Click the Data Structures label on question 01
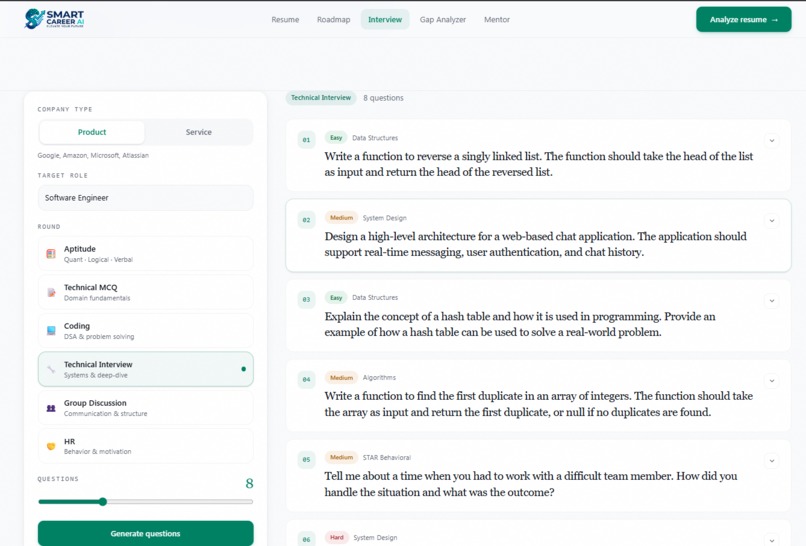Viewport: 806px width, 546px height. click(375, 138)
